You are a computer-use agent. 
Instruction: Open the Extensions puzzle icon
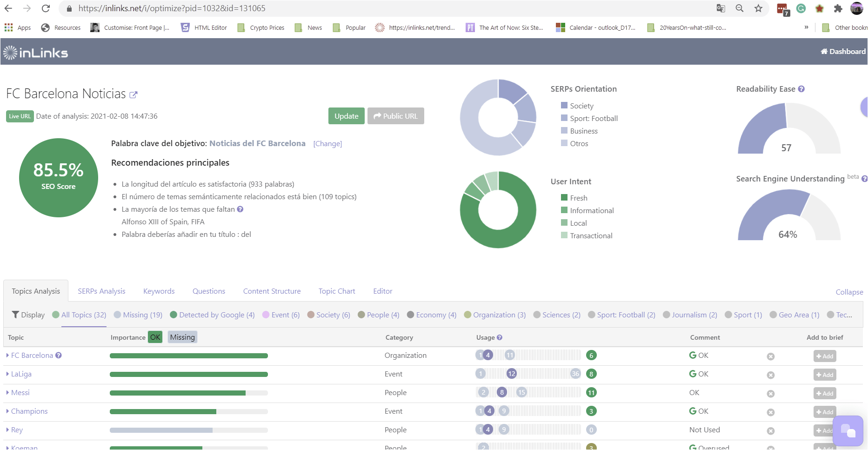[x=838, y=8]
